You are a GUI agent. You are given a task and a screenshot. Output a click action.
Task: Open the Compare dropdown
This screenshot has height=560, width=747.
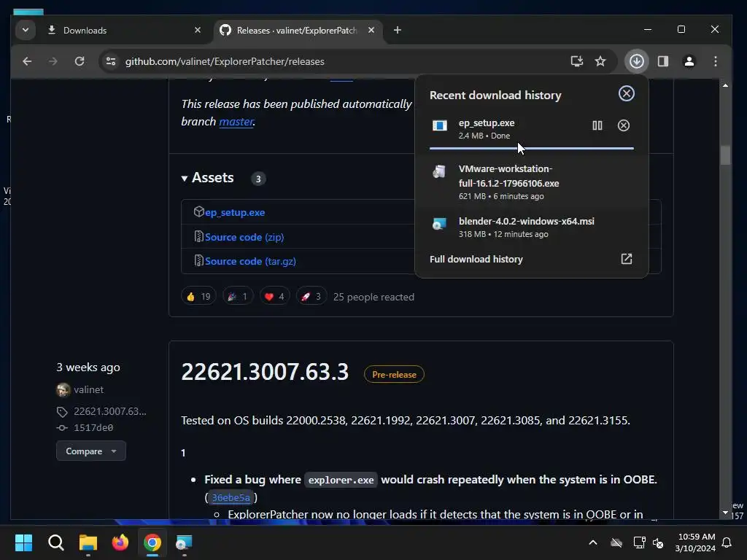pos(91,451)
